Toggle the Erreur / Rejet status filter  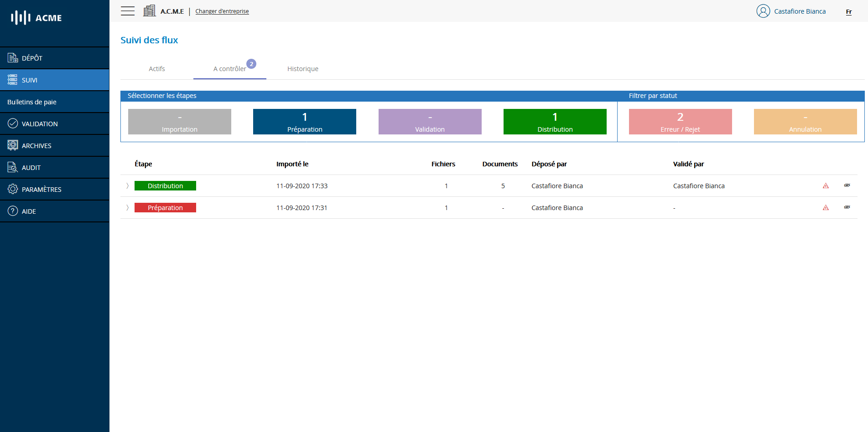pos(680,122)
